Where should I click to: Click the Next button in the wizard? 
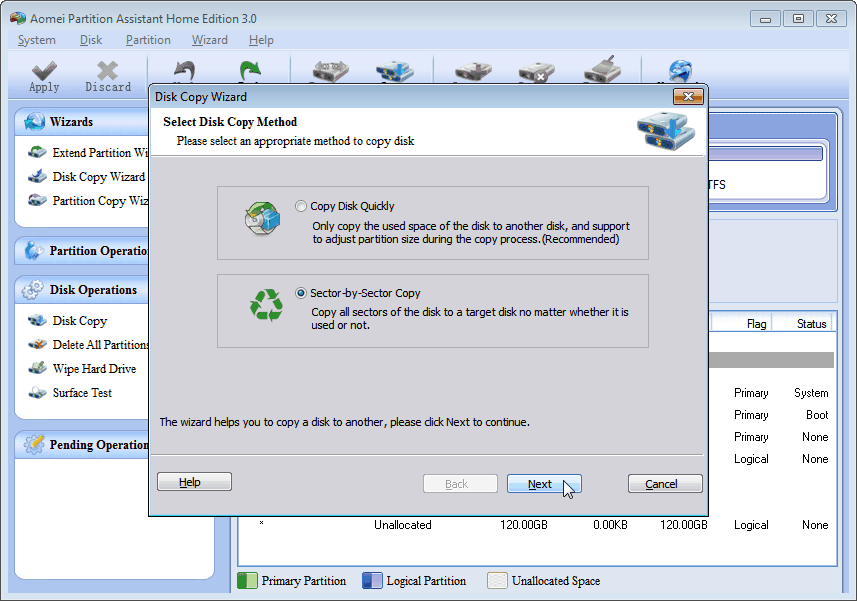(x=543, y=483)
